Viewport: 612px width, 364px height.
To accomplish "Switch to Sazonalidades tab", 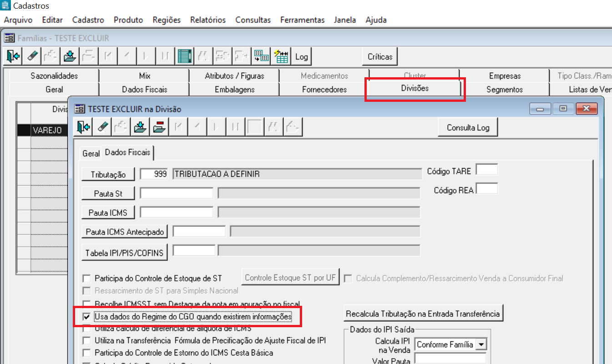I will click(x=54, y=76).
